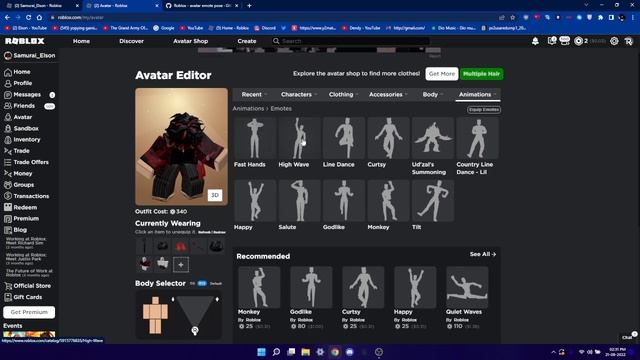Image resolution: width=640 pixels, height=360 pixels.
Task: Expand the Body tab dropdown
Action: click(433, 94)
